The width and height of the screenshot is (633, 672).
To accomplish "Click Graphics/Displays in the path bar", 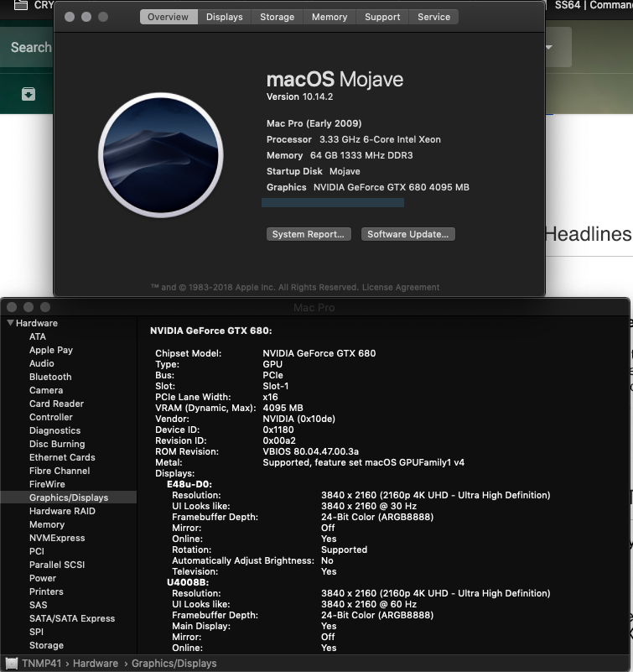I will [x=174, y=664].
